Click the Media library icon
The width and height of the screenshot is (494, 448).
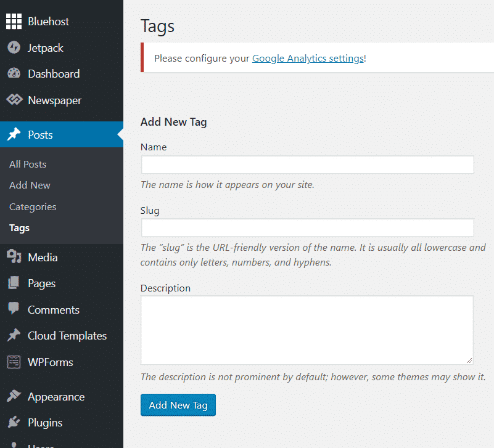pos(14,256)
